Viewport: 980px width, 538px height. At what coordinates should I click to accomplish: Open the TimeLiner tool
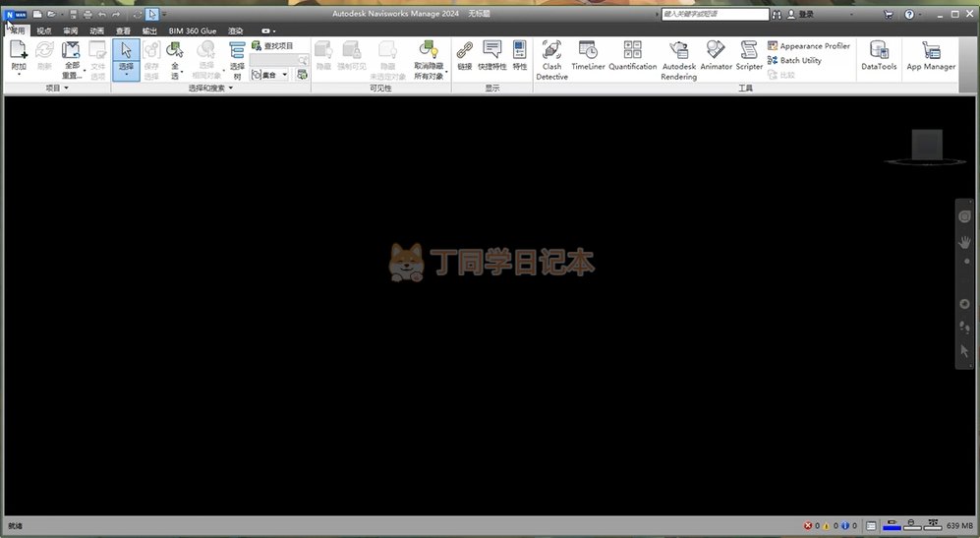click(588, 55)
